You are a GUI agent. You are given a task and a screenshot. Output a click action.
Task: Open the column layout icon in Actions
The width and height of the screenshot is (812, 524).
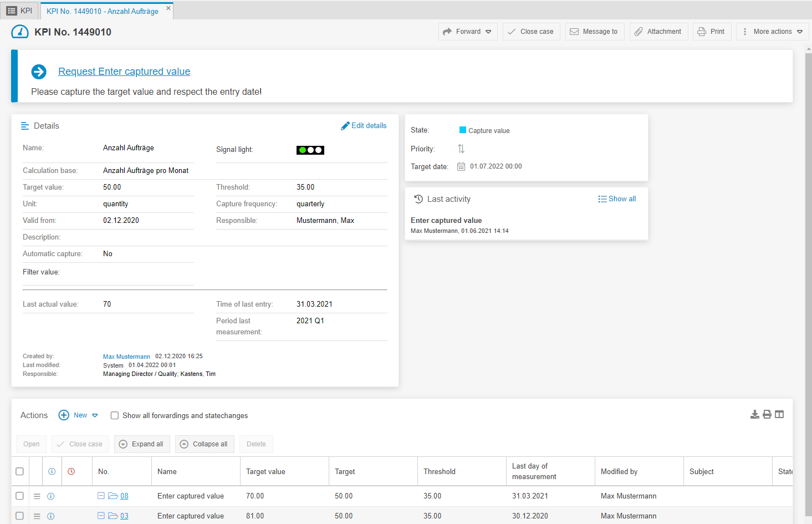(779, 415)
